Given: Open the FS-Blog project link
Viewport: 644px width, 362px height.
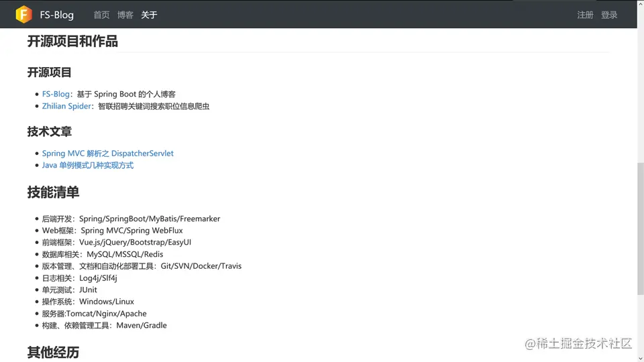Looking at the screenshot, I should click(x=56, y=94).
